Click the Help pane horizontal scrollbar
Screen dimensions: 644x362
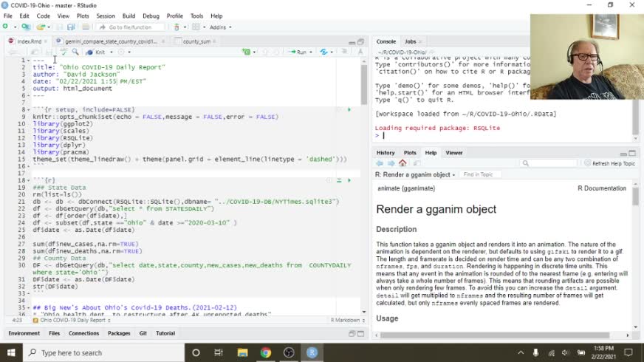click(495, 335)
